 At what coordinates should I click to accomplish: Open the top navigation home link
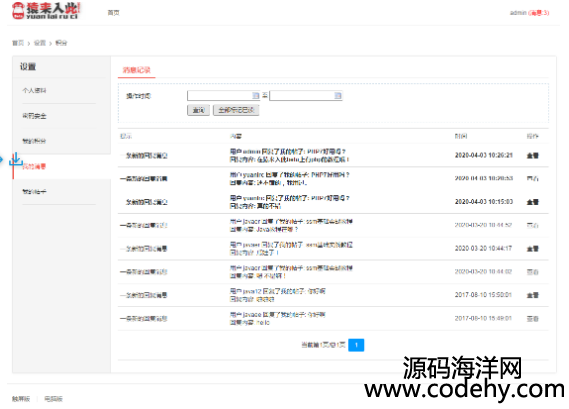(x=113, y=13)
